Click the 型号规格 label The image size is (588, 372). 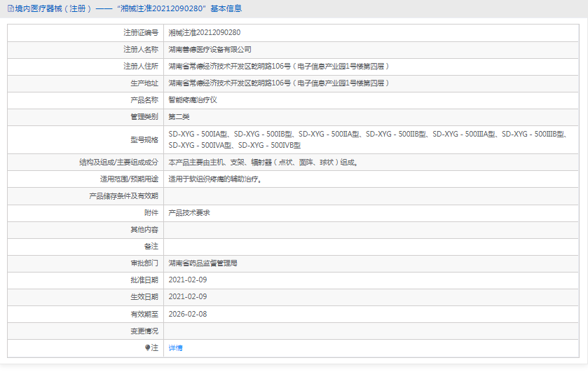click(x=144, y=139)
